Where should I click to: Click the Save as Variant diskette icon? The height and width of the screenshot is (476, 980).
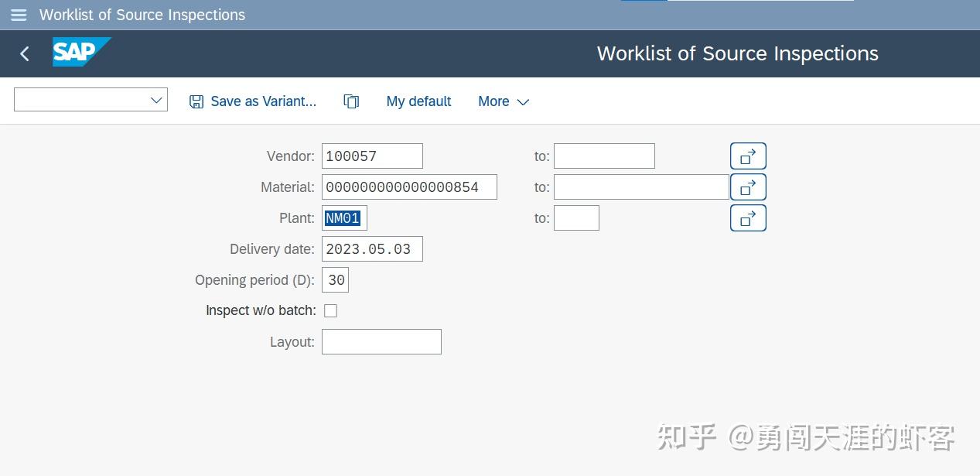196,101
